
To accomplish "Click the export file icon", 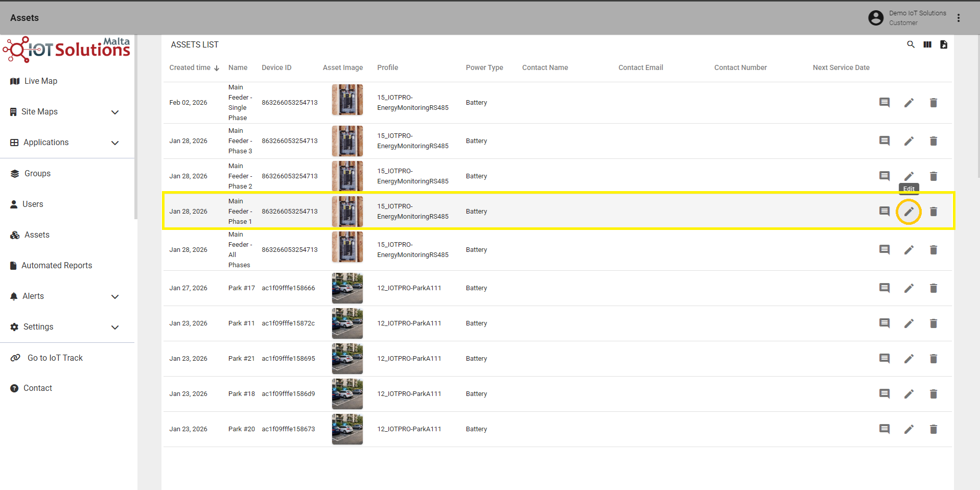I will tap(944, 44).
